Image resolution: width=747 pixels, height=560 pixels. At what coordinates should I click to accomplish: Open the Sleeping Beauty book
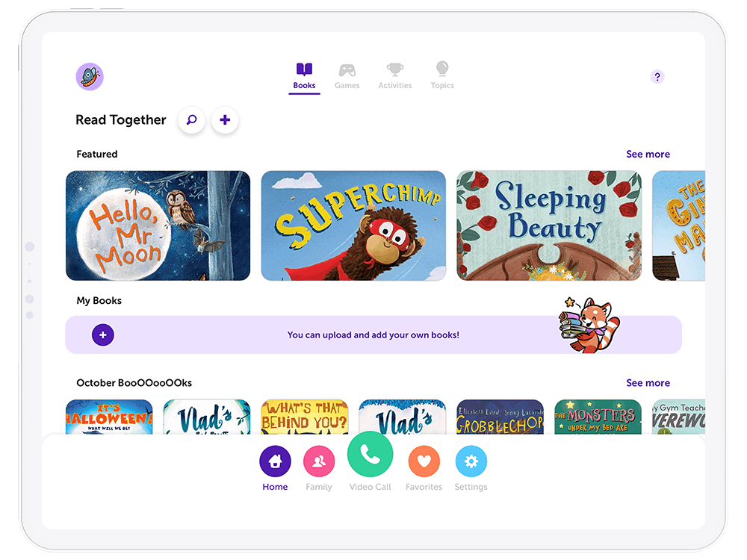click(x=549, y=225)
